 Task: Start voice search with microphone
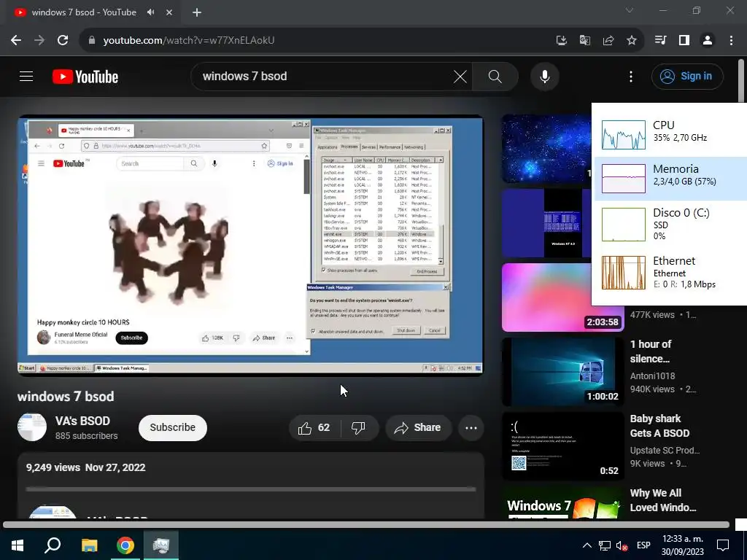click(x=544, y=76)
